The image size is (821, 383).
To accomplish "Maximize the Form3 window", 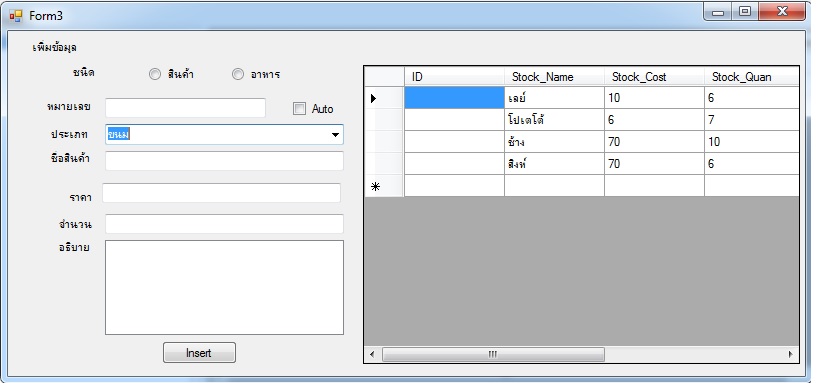I will pyautogui.click(x=745, y=12).
